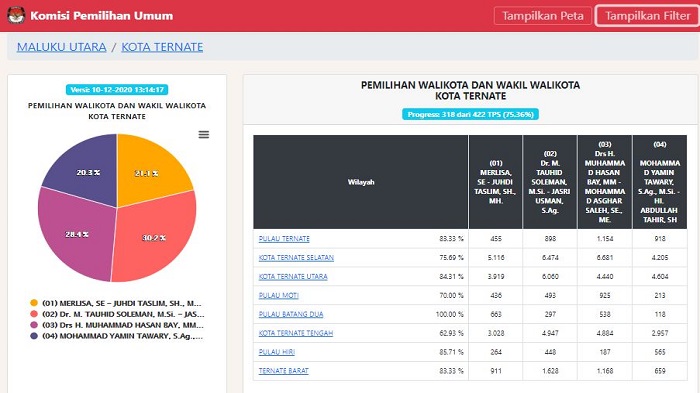700x393 pixels.
Task: Click the (02) Dr. M. TAUHID column header
Action: 550,182
